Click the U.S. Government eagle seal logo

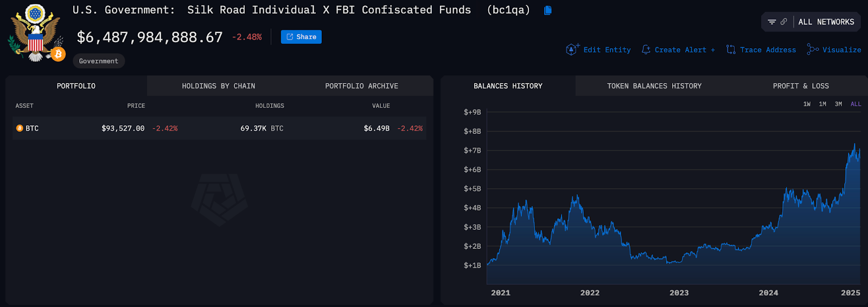(34, 33)
